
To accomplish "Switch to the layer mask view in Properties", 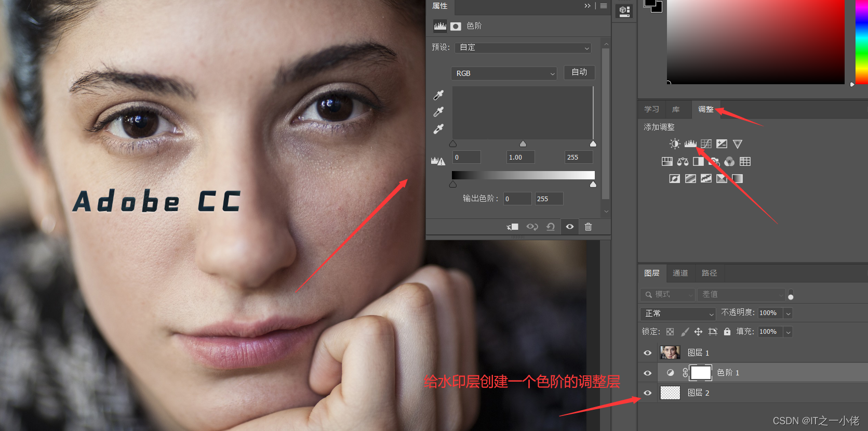I will pyautogui.click(x=456, y=26).
